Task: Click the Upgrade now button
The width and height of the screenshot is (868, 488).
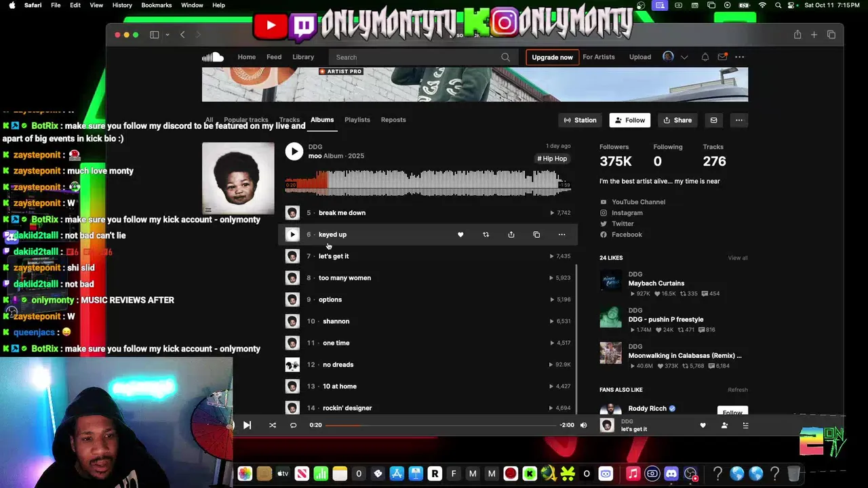Action: [552, 57]
